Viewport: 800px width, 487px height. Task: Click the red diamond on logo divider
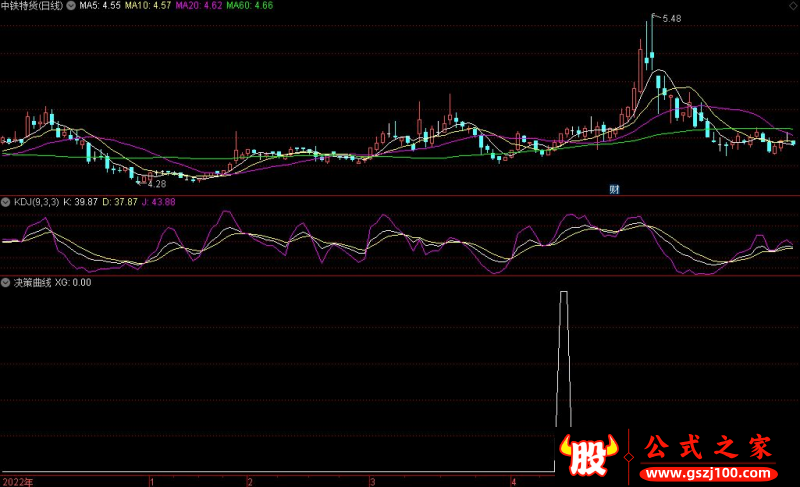(627, 458)
